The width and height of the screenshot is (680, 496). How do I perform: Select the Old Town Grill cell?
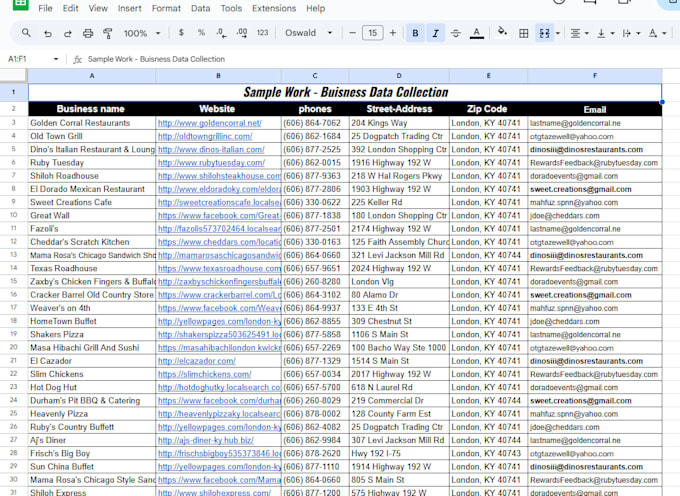92,136
